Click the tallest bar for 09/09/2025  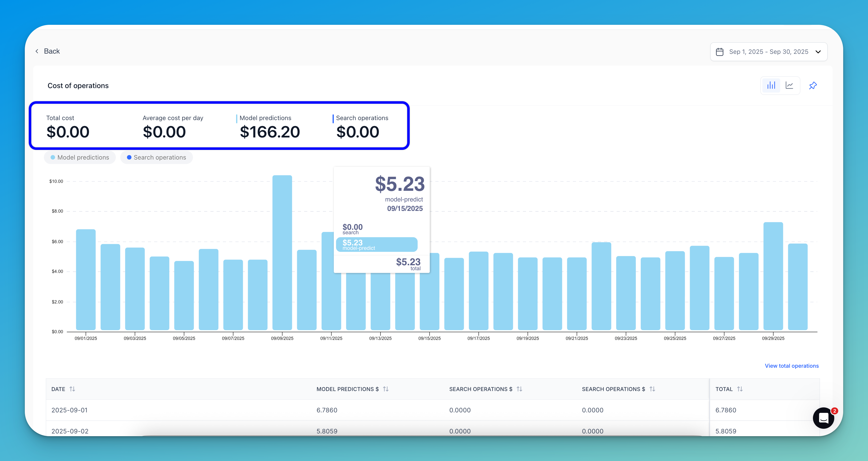282,253
